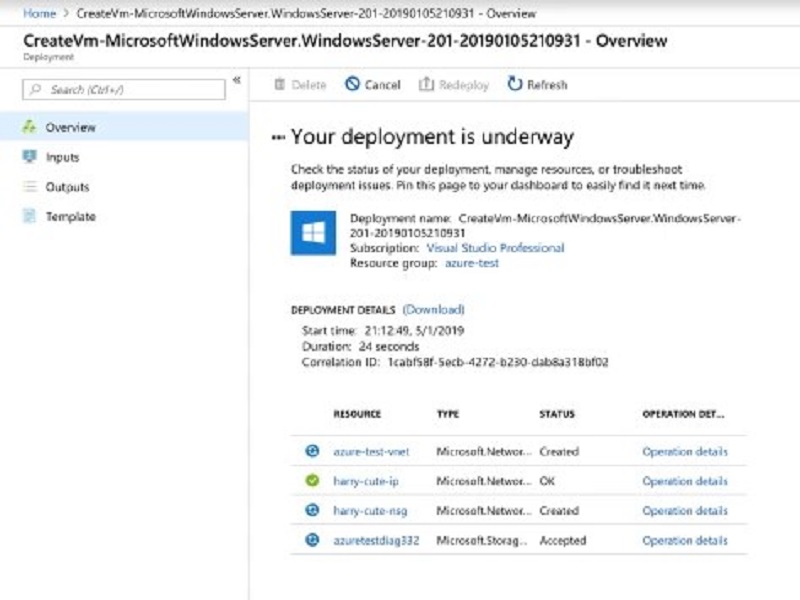This screenshot has height=600, width=800.
Task: Open Operation details for harry-cute-nsg
Action: pos(685,511)
